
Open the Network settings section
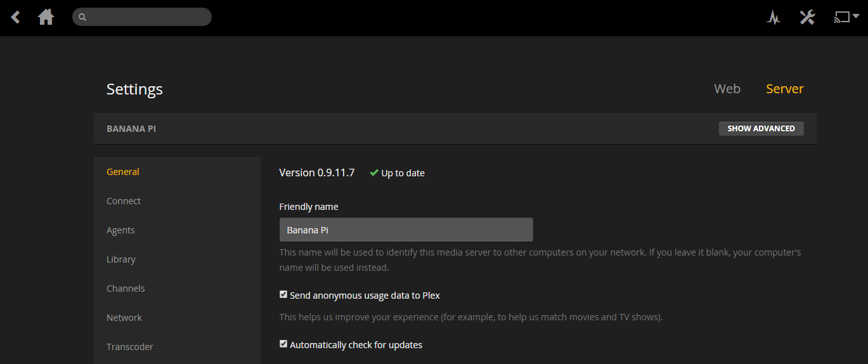pos(124,318)
